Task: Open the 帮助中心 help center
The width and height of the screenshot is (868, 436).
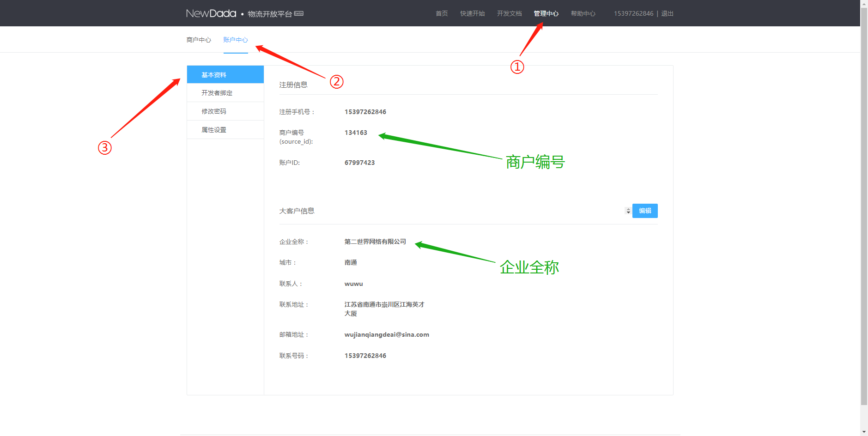Action: 583,13
